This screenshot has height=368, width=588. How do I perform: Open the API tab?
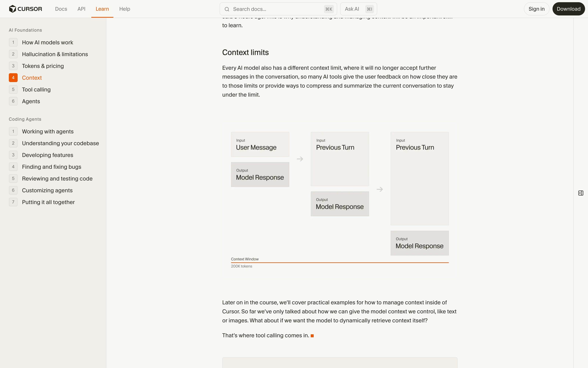click(81, 9)
